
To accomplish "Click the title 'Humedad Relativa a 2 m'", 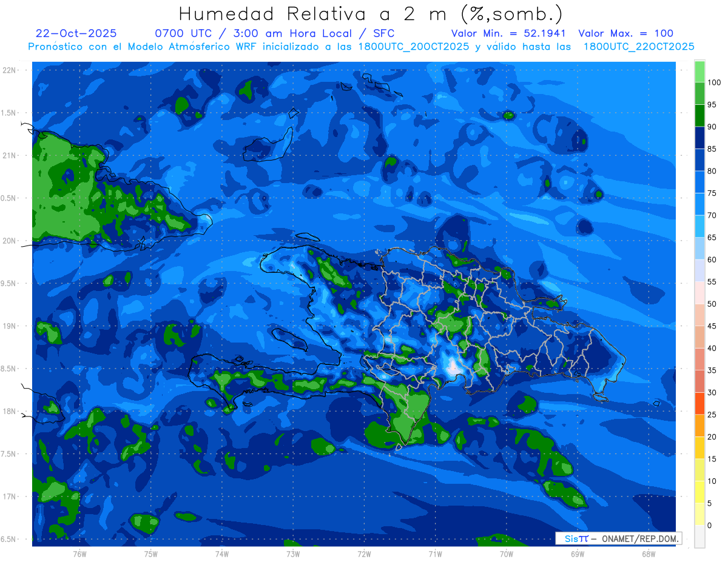I will coord(315,13).
